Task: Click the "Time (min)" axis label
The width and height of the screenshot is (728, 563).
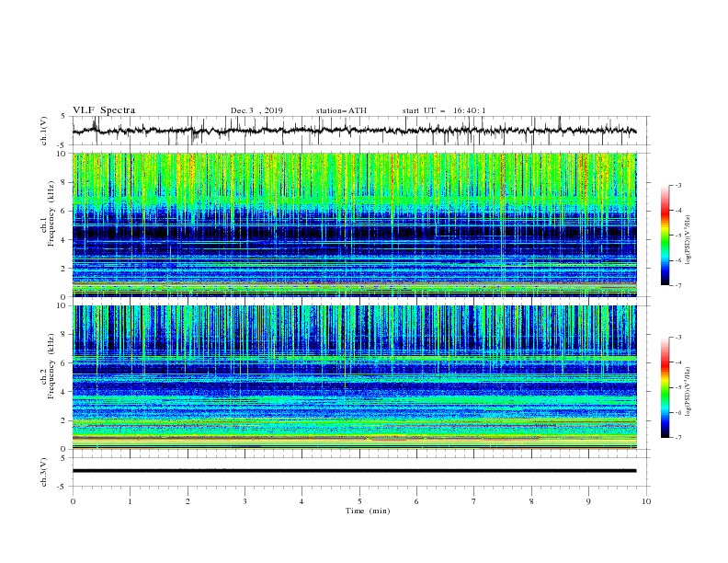Action: pyautogui.click(x=368, y=511)
